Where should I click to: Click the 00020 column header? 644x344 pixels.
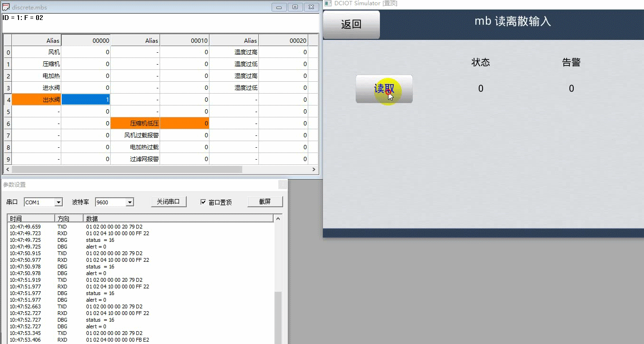284,40
